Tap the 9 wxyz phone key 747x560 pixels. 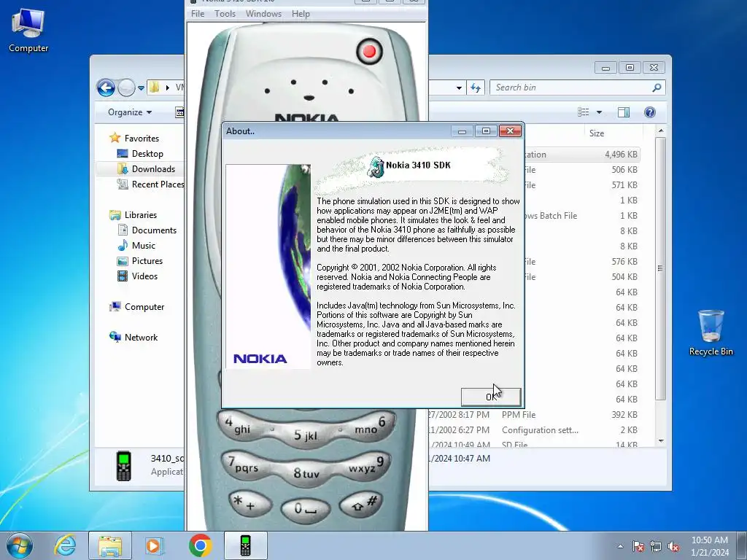[367, 464]
